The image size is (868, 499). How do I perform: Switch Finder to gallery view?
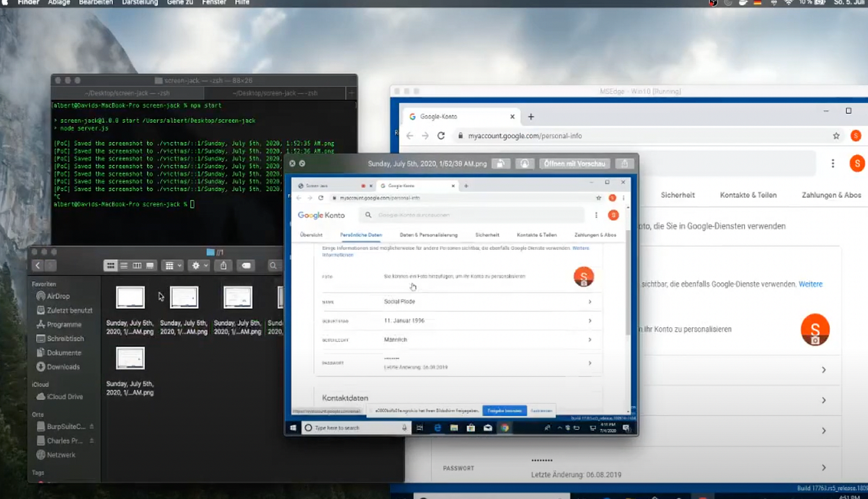click(x=150, y=266)
